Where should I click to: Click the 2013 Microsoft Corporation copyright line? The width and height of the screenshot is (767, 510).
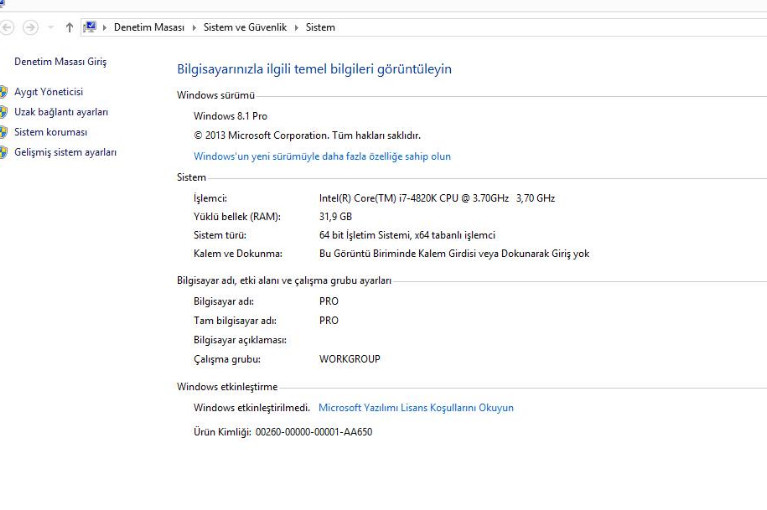[307, 135]
